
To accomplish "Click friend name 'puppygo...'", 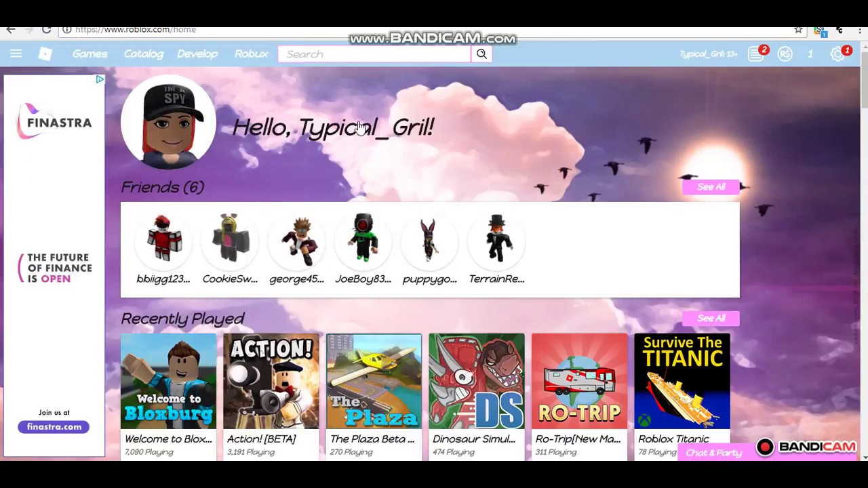I will [x=430, y=279].
